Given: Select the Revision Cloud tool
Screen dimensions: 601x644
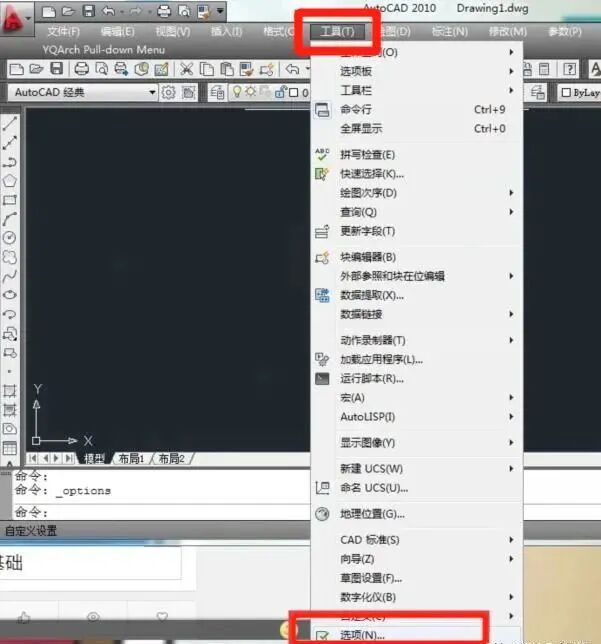Looking at the screenshot, I should tap(10, 257).
